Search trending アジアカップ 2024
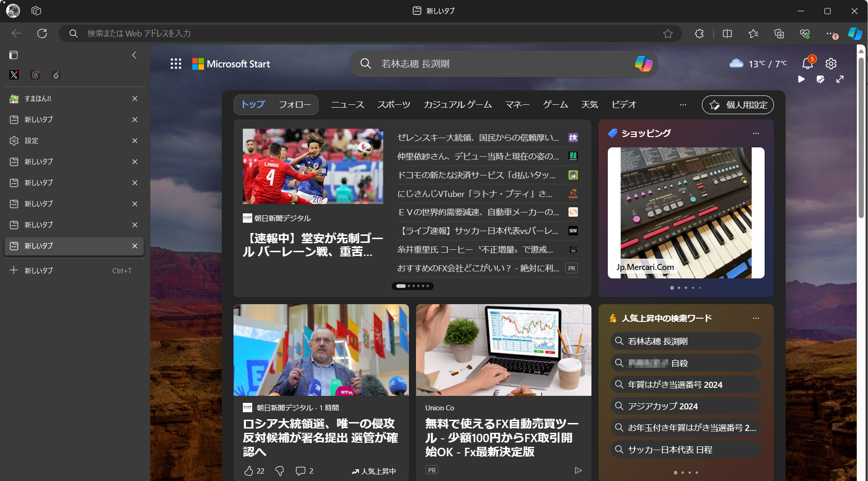This screenshot has width=868, height=481. pyautogui.click(x=686, y=406)
